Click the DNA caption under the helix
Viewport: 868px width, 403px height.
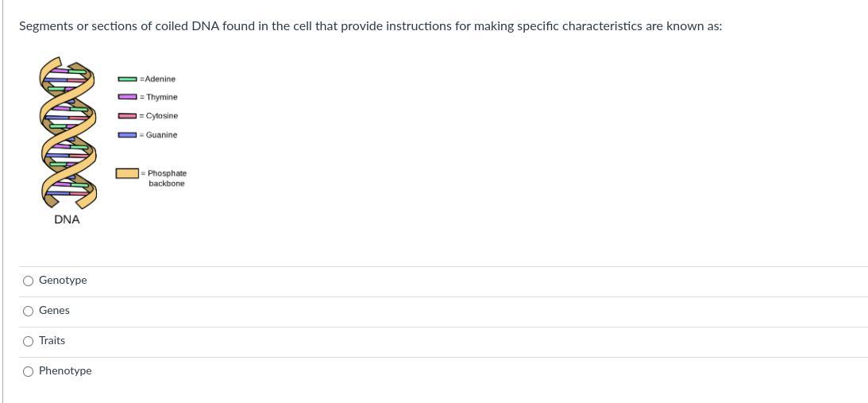67,219
